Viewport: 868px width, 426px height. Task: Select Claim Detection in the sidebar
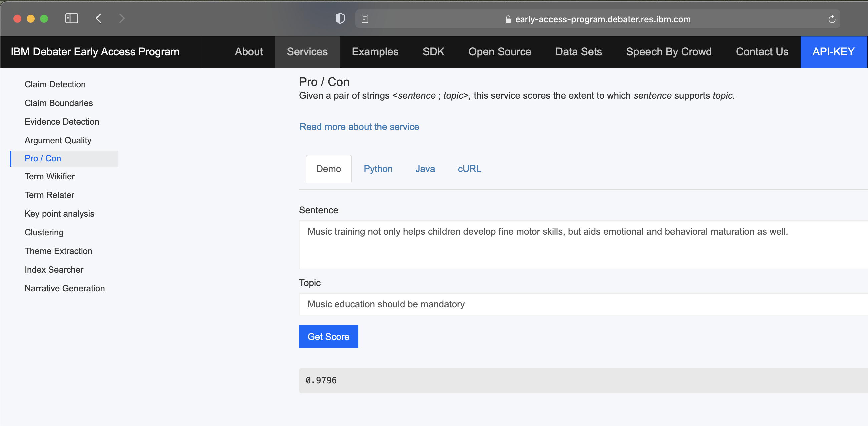55,84
